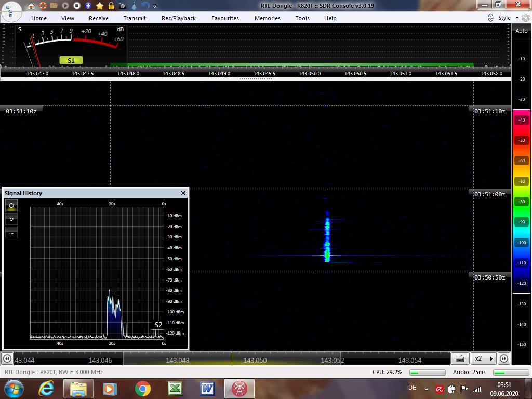Click 143.048 on the bottom frequency navigator
The width and height of the screenshot is (532, 399).
(x=178, y=361)
